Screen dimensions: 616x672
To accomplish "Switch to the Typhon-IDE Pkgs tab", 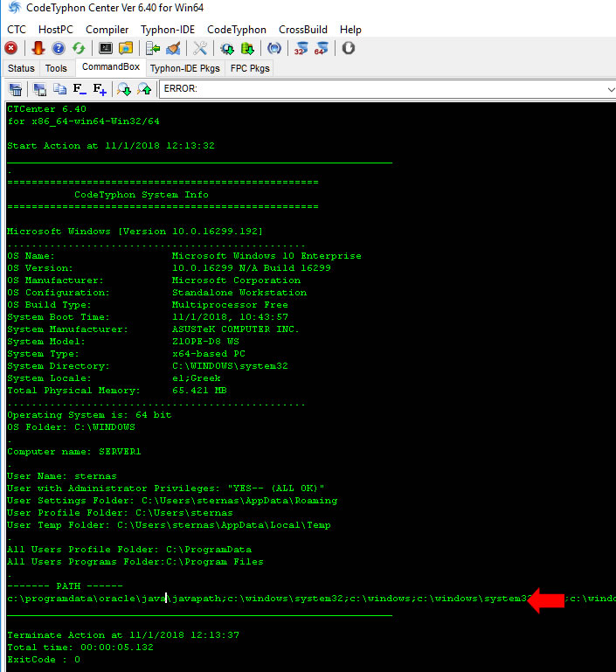I will point(184,68).
